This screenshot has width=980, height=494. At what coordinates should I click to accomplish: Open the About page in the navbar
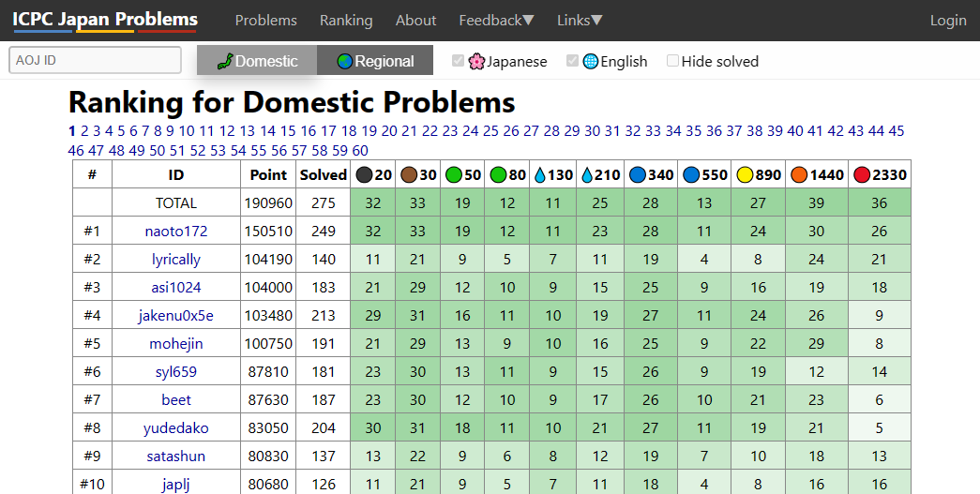pos(415,21)
